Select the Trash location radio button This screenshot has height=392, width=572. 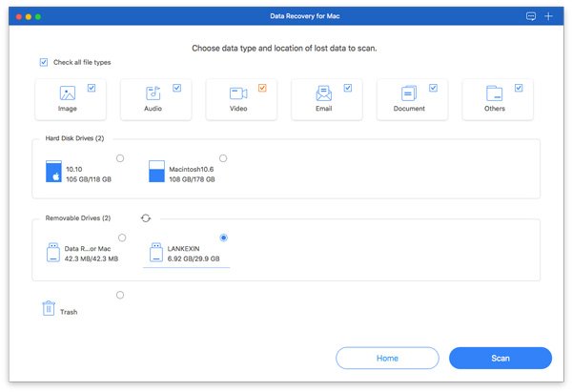(120, 295)
